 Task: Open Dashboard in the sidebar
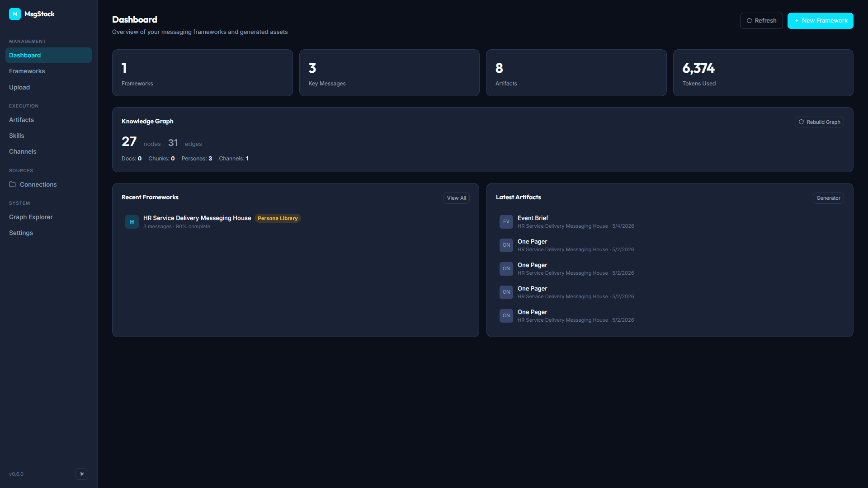click(x=48, y=55)
